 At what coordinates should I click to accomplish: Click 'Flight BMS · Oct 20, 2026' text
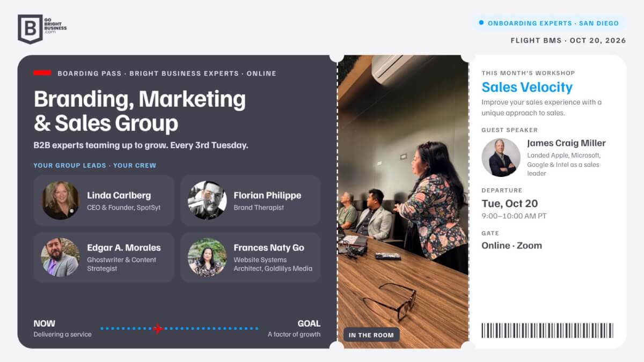[568, 41]
